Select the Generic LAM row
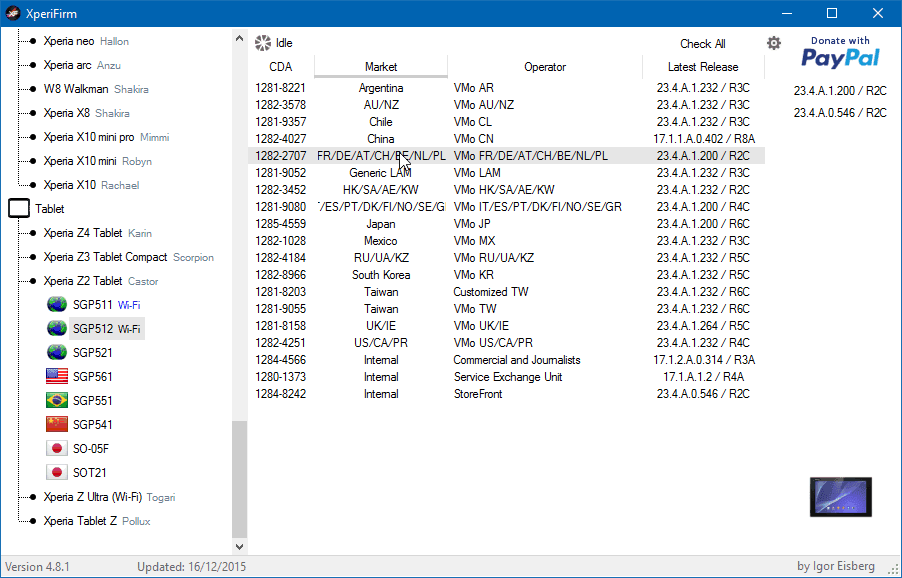Viewport: 902px width, 578px height. (506, 173)
